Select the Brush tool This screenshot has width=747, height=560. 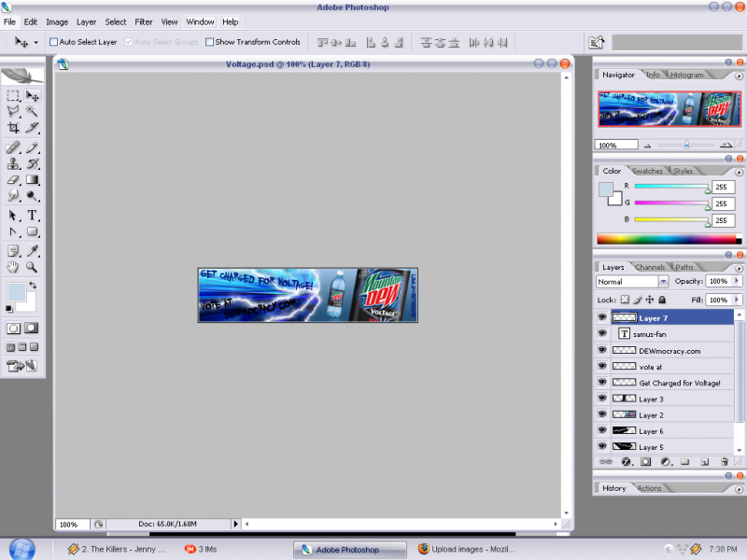32,147
